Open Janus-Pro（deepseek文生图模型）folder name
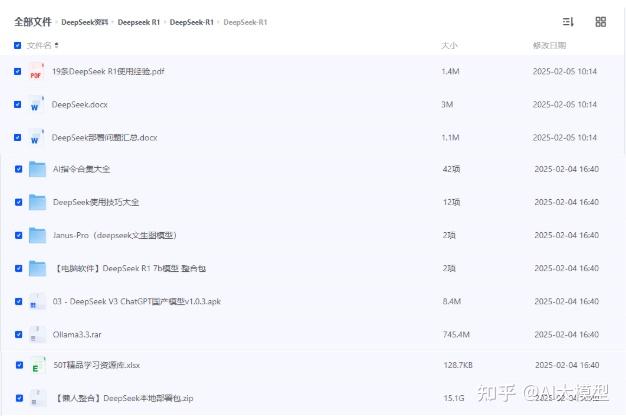The image size is (626, 419). click(115, 235)
